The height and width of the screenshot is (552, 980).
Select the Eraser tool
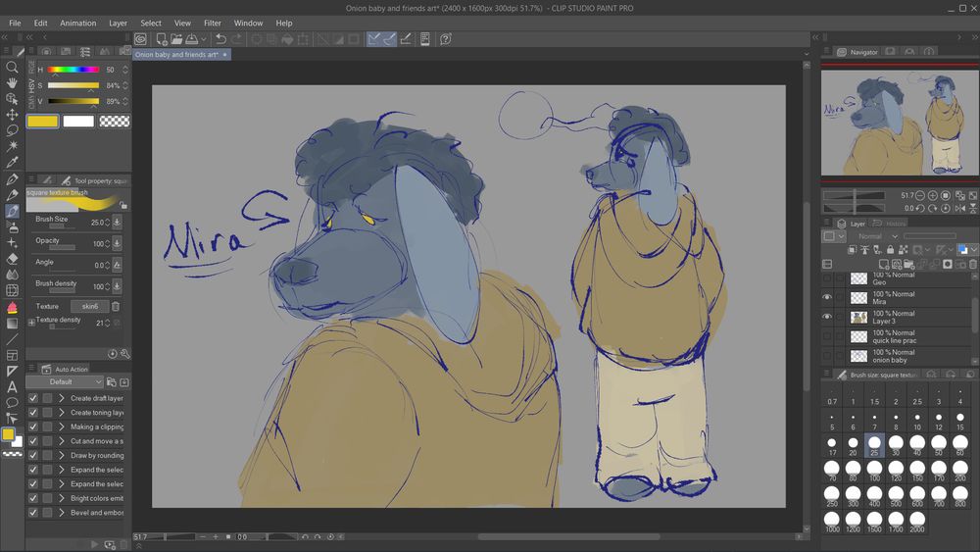11,258
